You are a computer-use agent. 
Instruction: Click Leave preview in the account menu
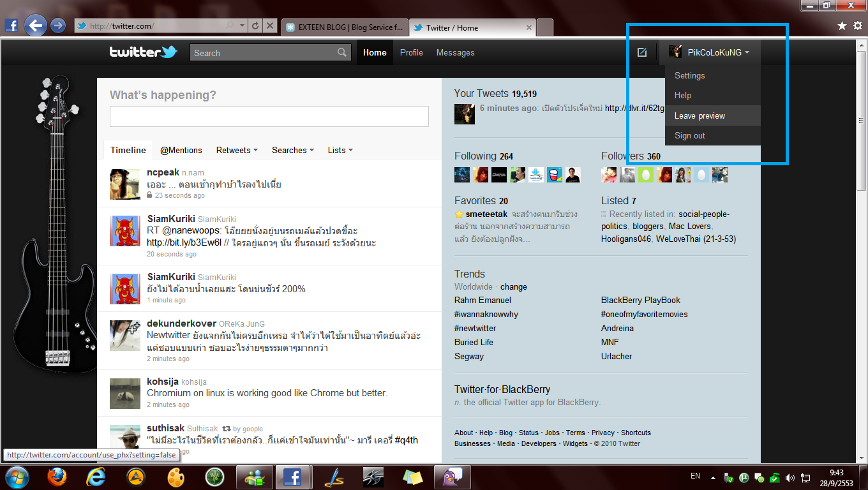coord(700,115)
